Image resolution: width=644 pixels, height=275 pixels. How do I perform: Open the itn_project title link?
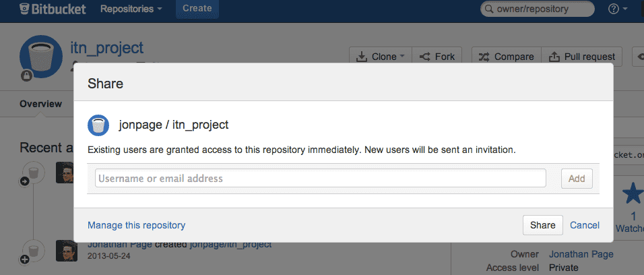click(107, 48)
